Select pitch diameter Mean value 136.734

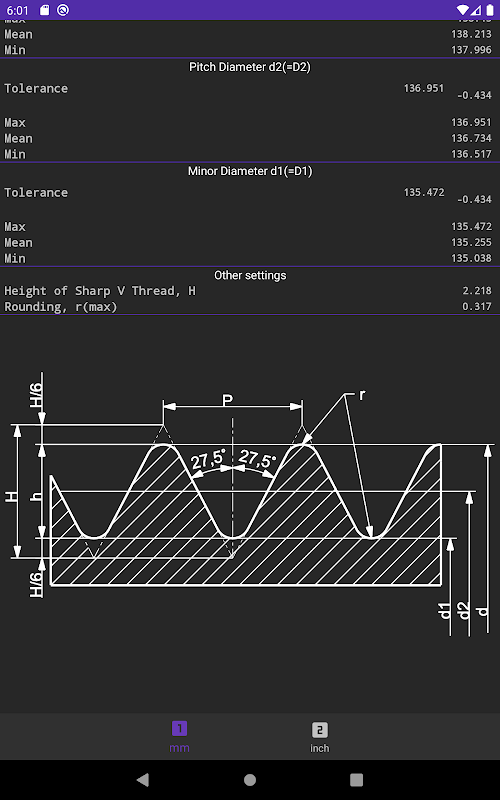coord(471,138)
